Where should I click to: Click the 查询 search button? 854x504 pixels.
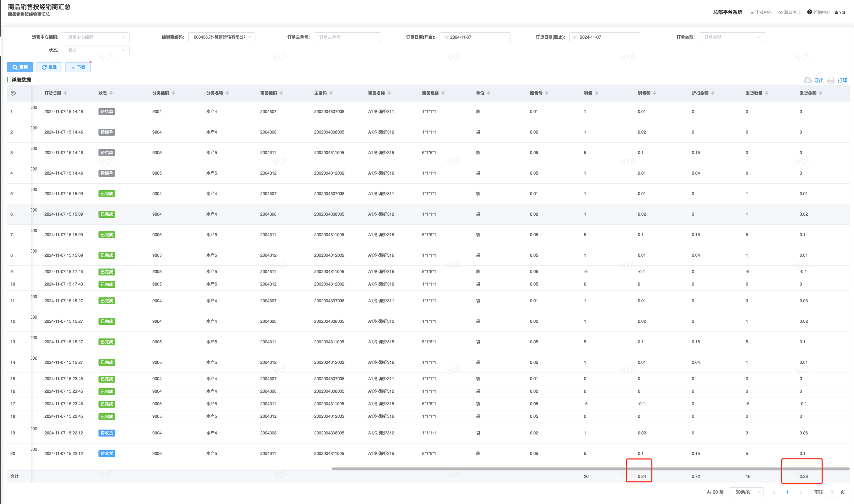point(20,67)
